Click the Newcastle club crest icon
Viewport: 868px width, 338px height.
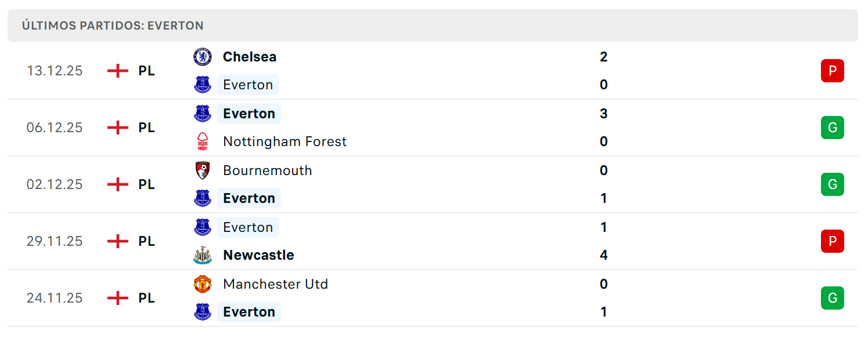(203, 255)
